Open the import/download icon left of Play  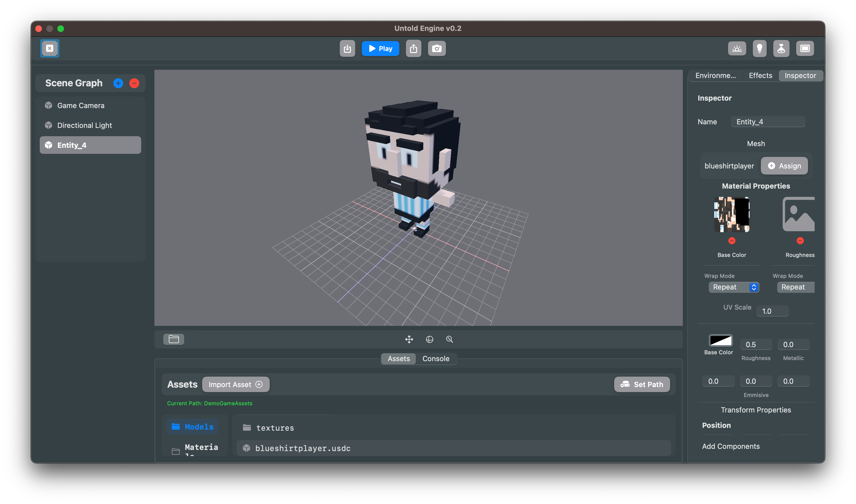click(347, 48)
